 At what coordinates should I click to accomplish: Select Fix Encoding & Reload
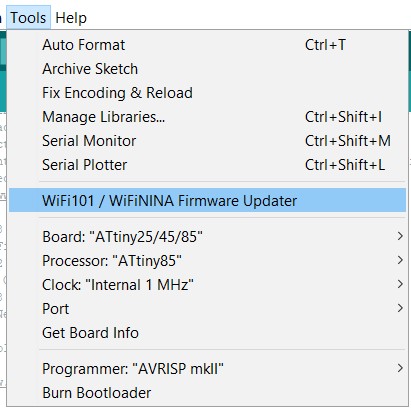(x=207, y=93)
